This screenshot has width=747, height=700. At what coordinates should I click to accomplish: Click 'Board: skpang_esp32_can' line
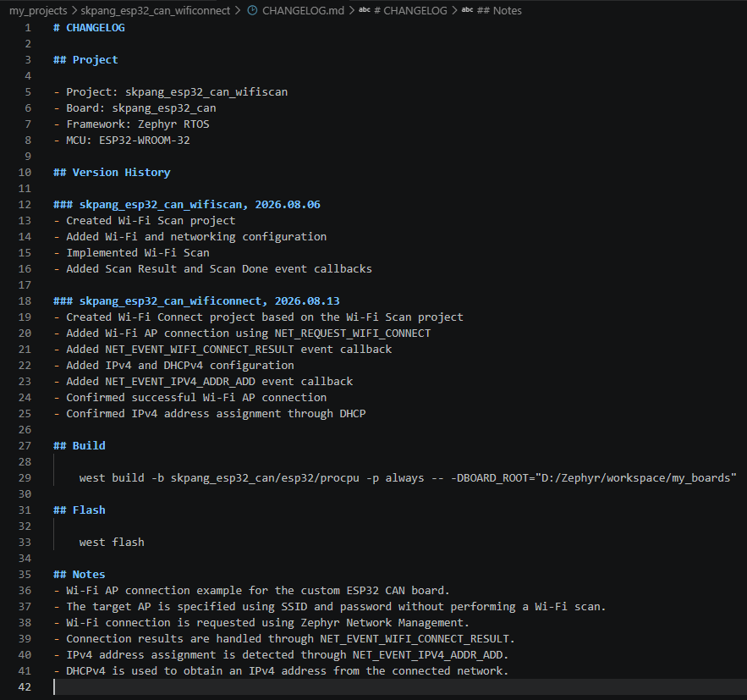(135, 108)
